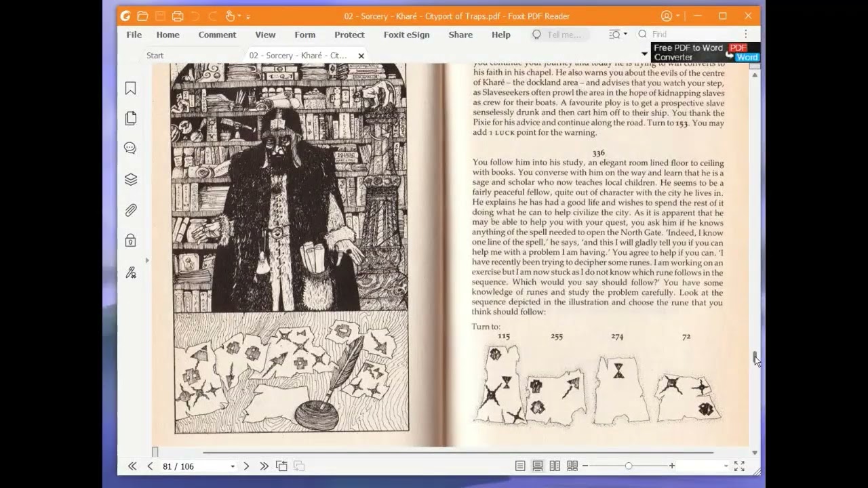
Task: Expand the tab list dropdown arrow
Action: point(644,54)
